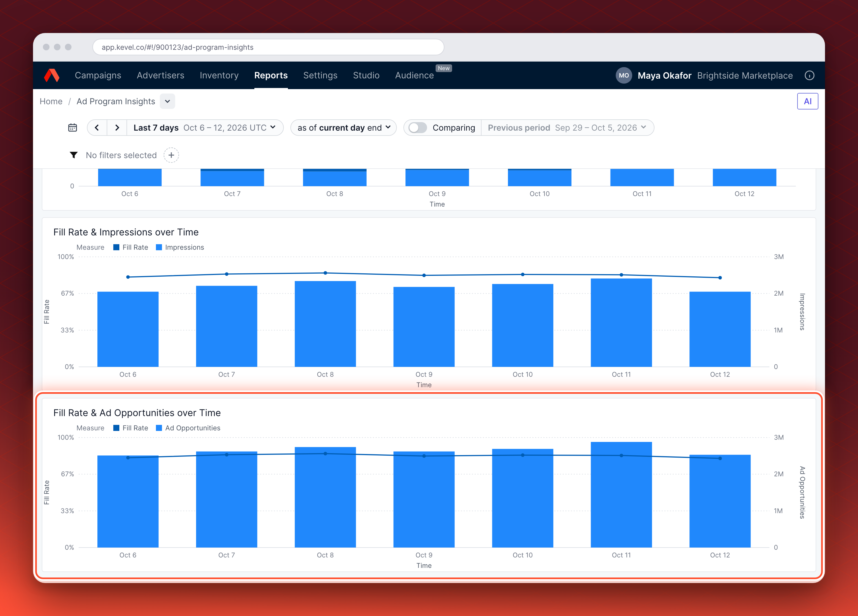The image size is (858, 616).
Task: Open the 'as of current day end' dropdown
Action: [343, 128]
